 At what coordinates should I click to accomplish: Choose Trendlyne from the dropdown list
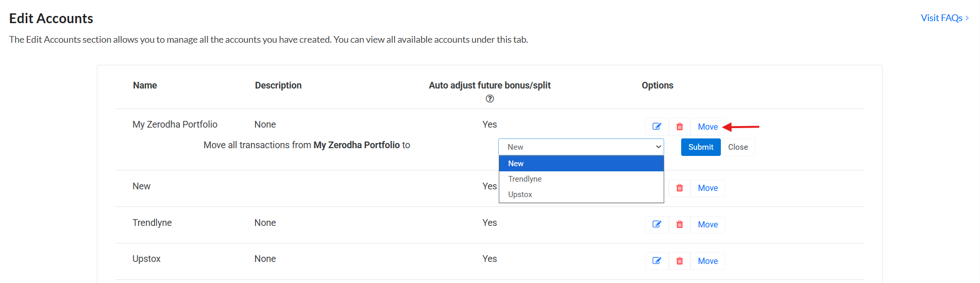pyautogui.click(x=581, y=179)
